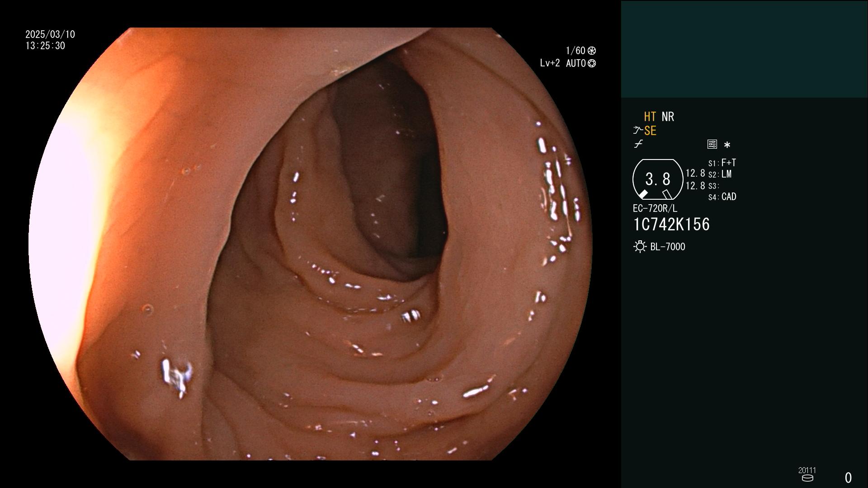This screenshot has height=488, width=868.
Task: Click the NR noise reduction indicator
Action: pos(668,117)
